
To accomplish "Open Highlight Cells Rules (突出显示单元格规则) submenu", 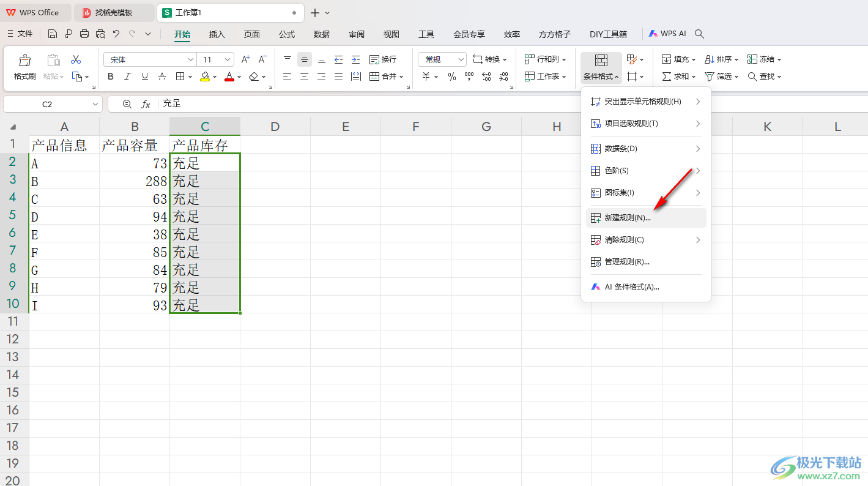I will (x=646, y=102).
